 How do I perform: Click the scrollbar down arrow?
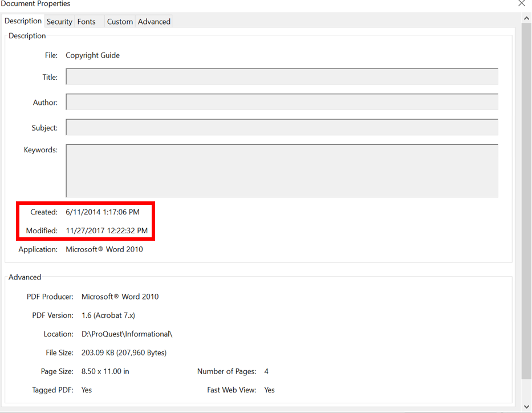pos(527,406)
